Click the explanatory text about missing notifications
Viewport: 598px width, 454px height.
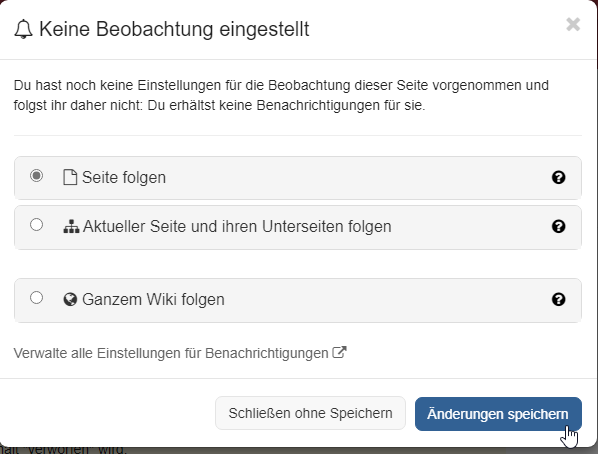281,95
